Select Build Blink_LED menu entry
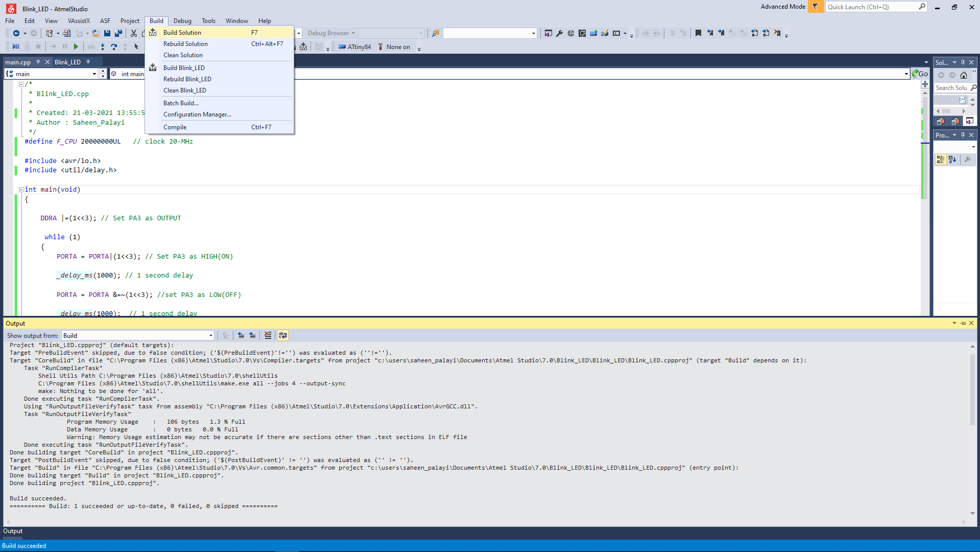The height and width of the screenshot is (552, 980). click(x=220, y=68)
